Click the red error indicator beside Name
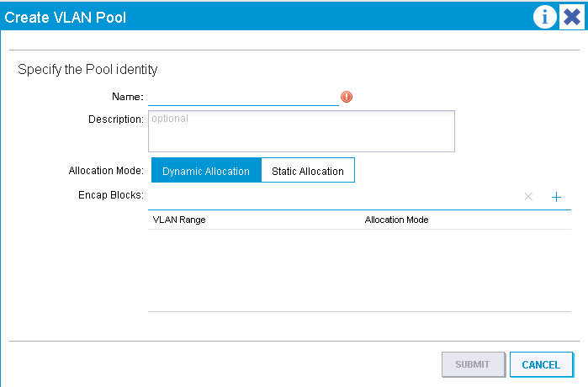This screenshot has width=588, height=387. click(x=347, y=97)
